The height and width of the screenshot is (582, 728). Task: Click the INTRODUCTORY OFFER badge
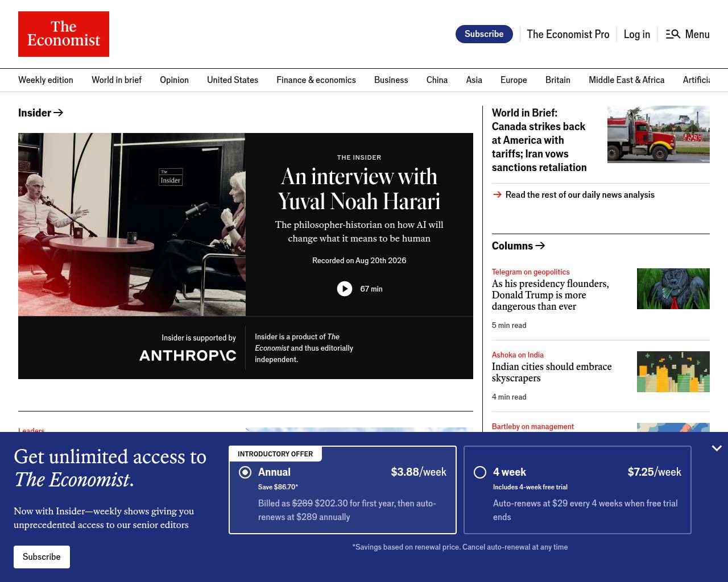275,454
